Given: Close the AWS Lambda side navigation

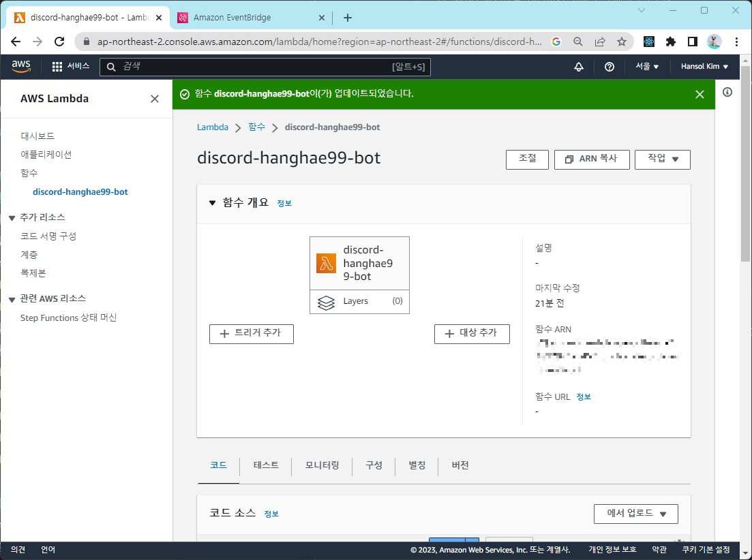Looking at the screenshot, I should [x=155, y=99].
